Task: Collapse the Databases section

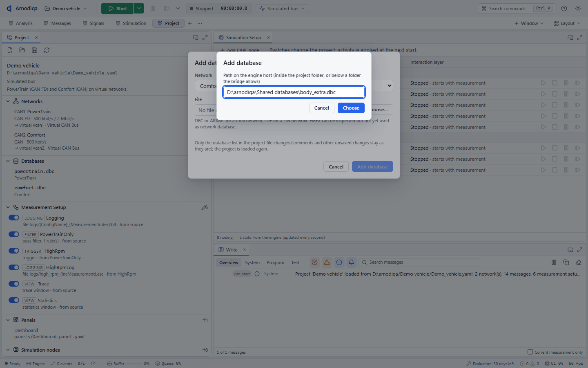Action: click(x=8, y=161)
